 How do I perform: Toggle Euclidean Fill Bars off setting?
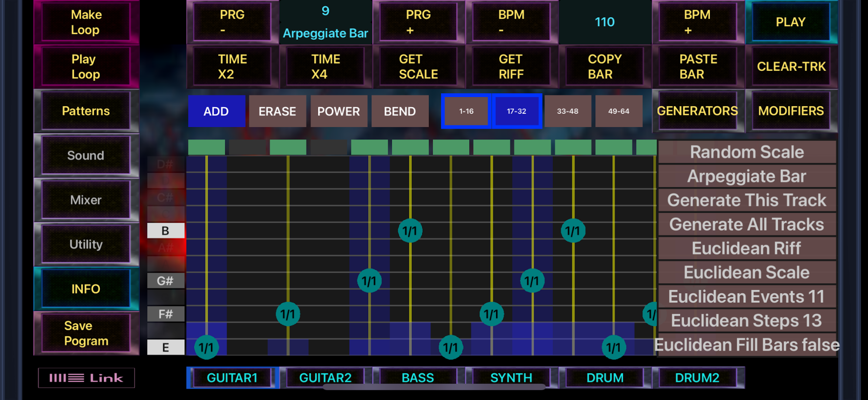coord(747,345)
